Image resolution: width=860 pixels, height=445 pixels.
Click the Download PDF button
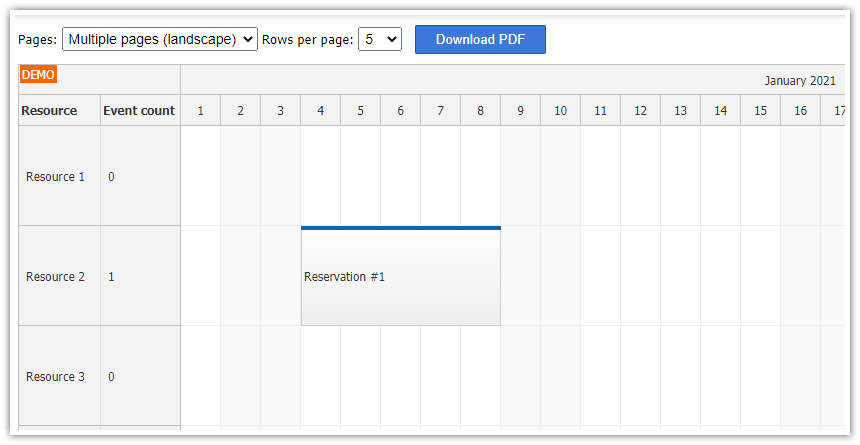coord(480,39)
